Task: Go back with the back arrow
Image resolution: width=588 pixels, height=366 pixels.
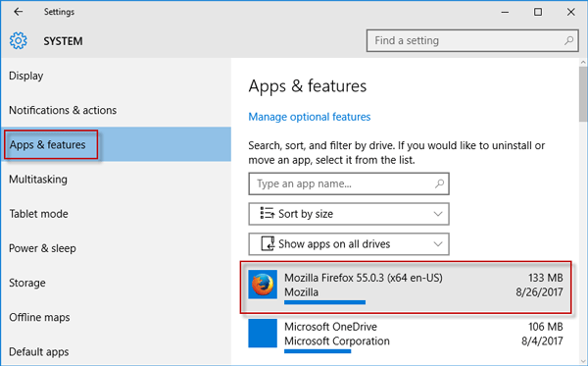Action: click(x=18, y=12)
